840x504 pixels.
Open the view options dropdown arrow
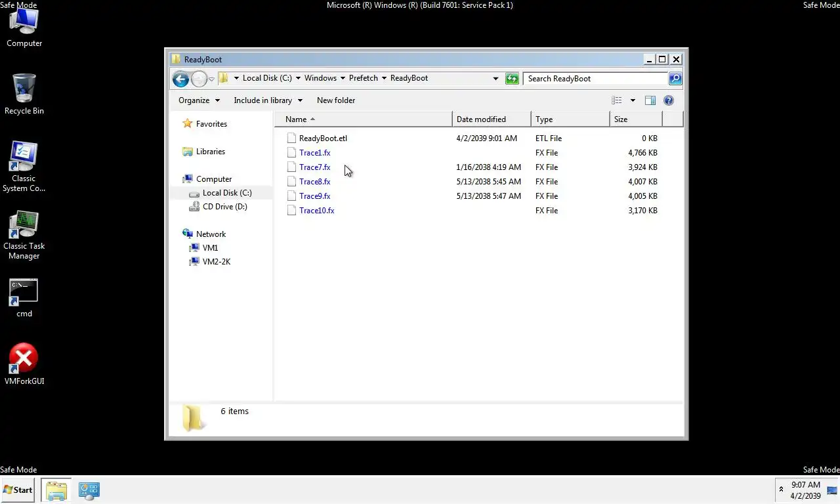633,100
